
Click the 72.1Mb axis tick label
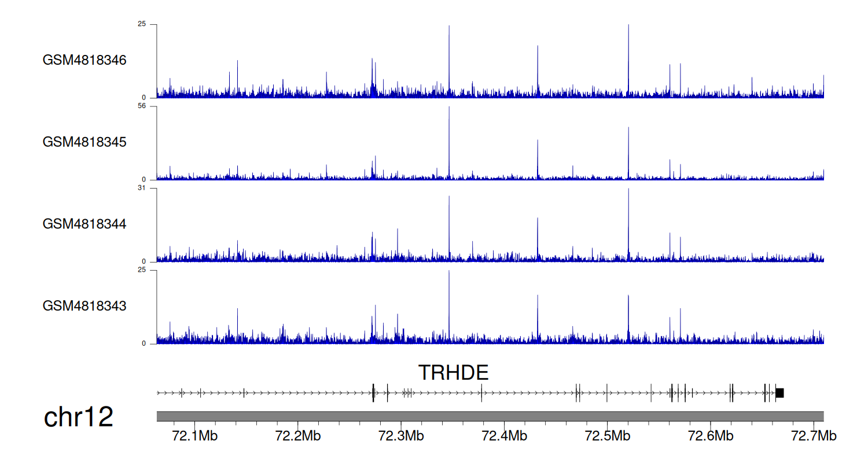point(195,435)
